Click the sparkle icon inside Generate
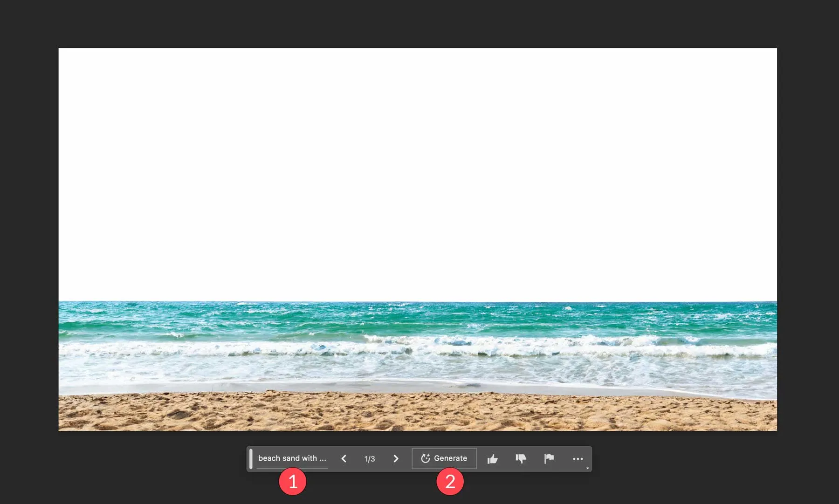 coord(425,458)
